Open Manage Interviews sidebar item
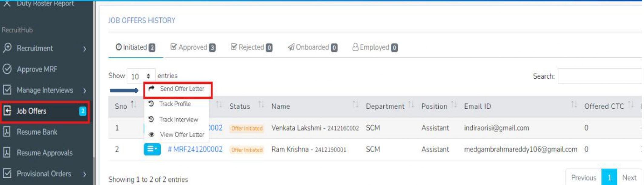The image size is (644, 185). pos(45,90)
